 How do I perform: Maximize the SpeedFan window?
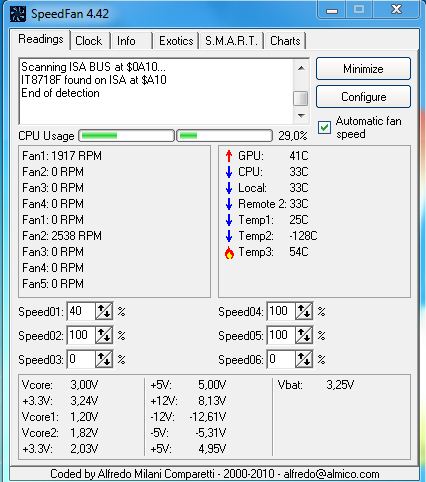(x=359, y=9)
